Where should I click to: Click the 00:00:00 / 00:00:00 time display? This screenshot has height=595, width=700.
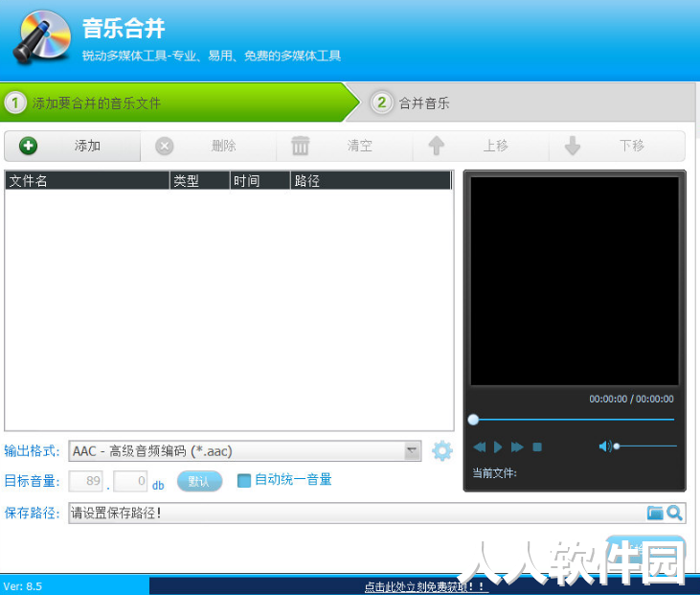(631, 399)
